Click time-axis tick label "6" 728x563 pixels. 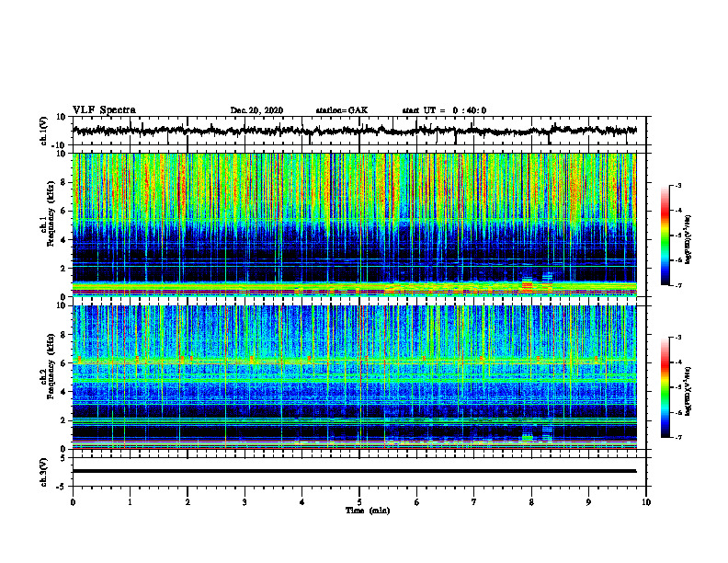[416, 502]
